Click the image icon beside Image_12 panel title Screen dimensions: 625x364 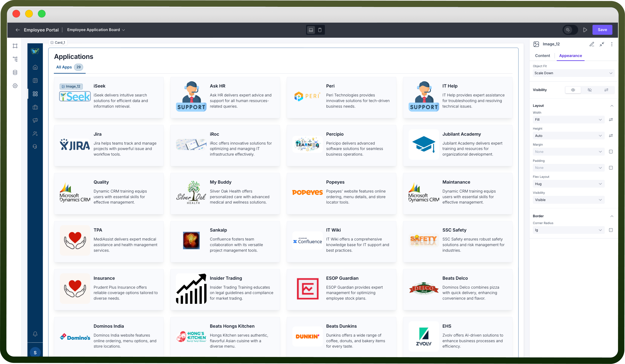pyautogui.click(x=536, y=44)
